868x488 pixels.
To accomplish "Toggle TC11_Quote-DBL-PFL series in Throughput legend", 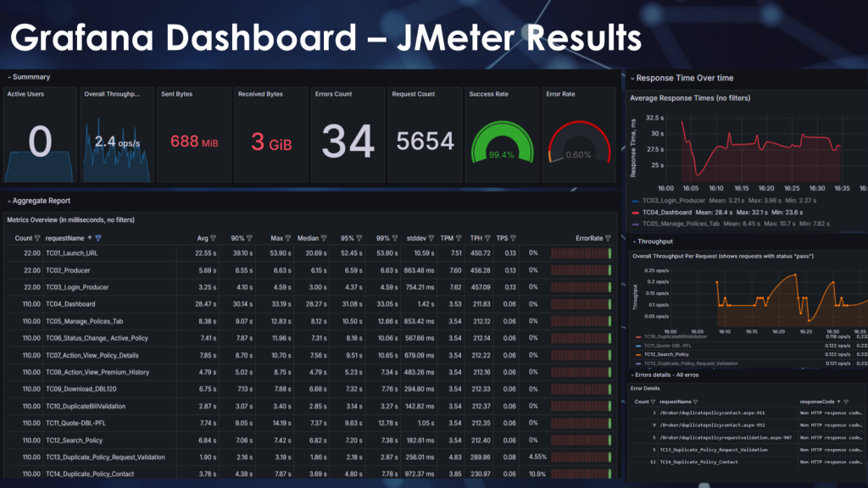I will point(667,346).
